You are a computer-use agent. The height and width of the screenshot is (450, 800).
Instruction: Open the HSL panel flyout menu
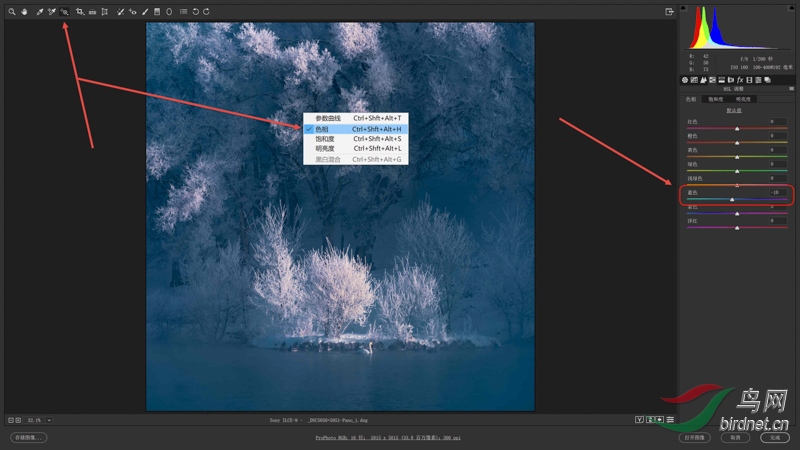[789, 89]
